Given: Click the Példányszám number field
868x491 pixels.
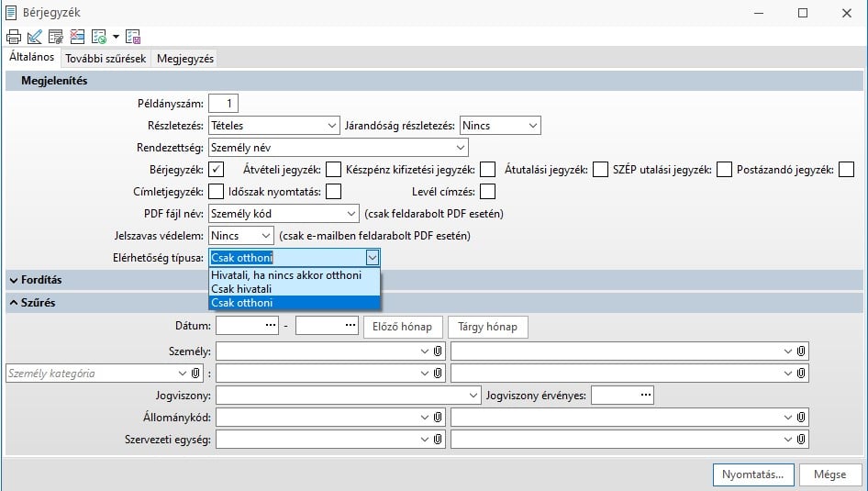Looking at the screenshot, I should [x=223, y=103].
